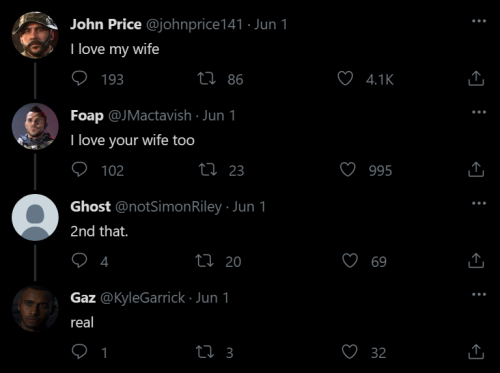Retweet Foap's tweet with 23 retweets
500x373 pixels.
tap(208, 170)
